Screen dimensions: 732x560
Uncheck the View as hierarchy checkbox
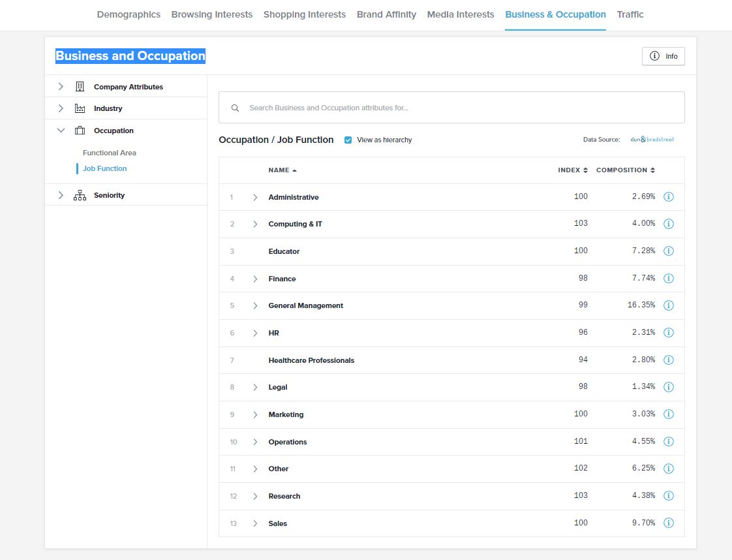click(x=348, y=140)
